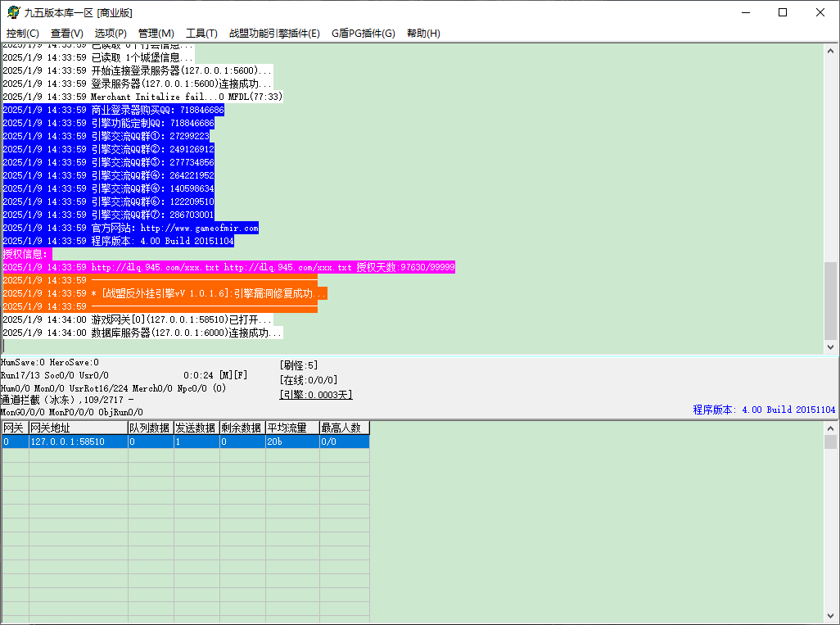The height and width of the screenshot is (625, 840).
Task: Click the 剩余数据 column header
Action: pos(242,428)
